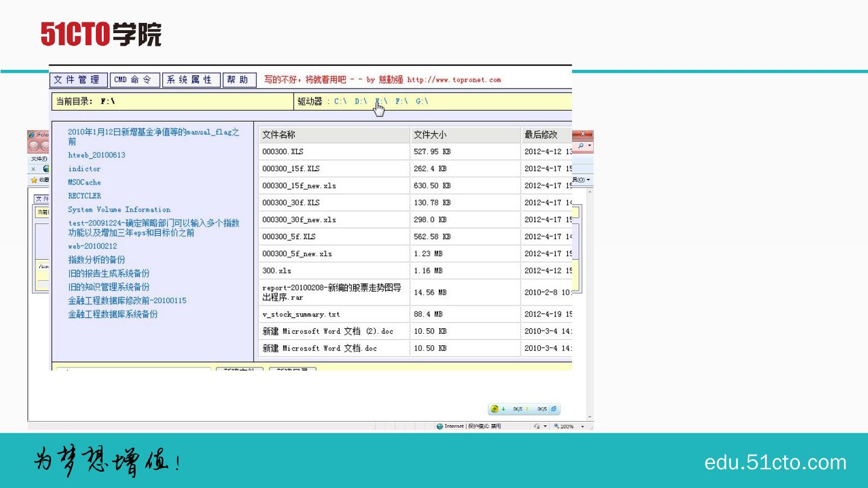Open drive G:\ link
Screen dimensions: 868x488
pyautogui.click(x=422, y=101)
